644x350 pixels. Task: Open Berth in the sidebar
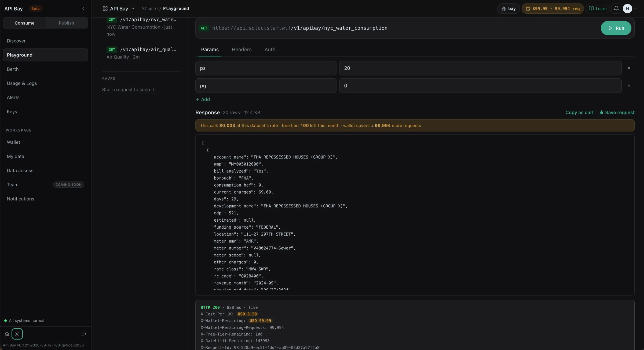pos(45,69)
